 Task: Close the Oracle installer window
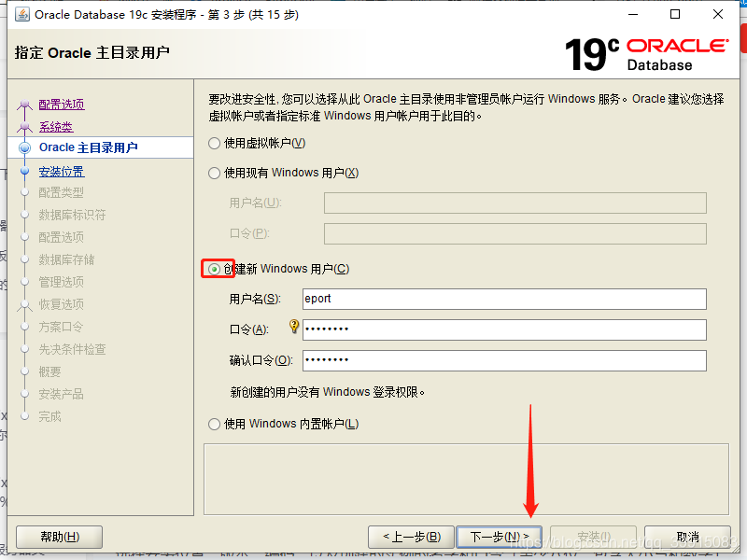tap(718, 15)
